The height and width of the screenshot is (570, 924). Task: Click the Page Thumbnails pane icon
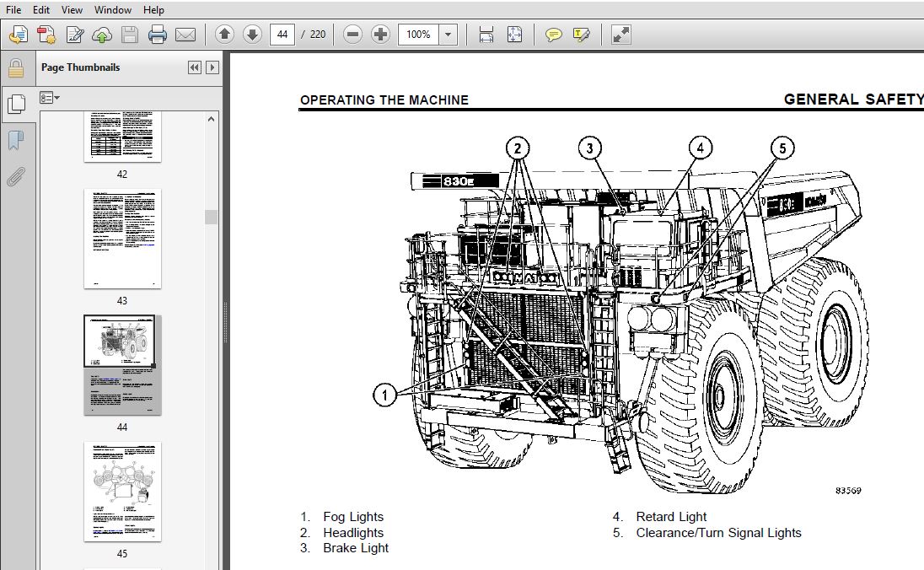coord(16,105)
